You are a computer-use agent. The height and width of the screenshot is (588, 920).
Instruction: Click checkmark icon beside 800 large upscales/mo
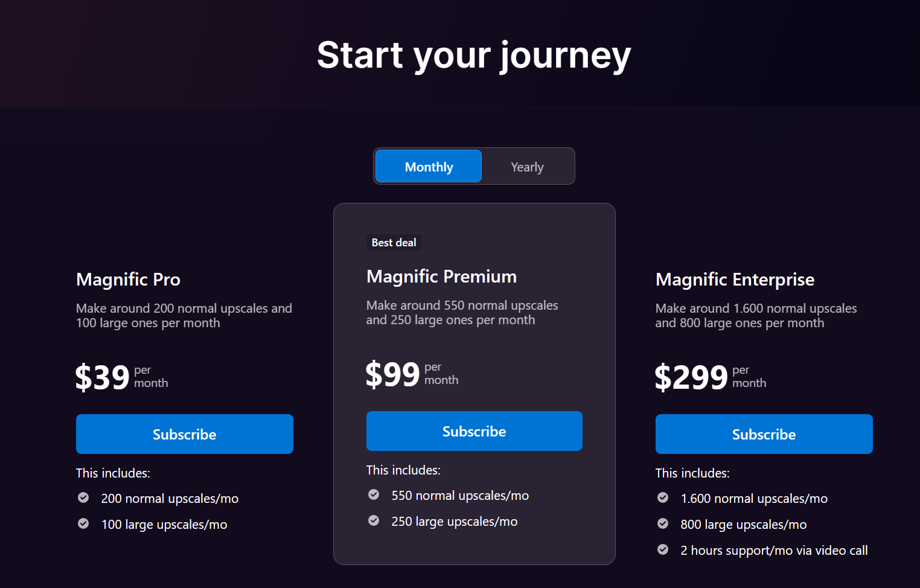(x=663, y=523)
